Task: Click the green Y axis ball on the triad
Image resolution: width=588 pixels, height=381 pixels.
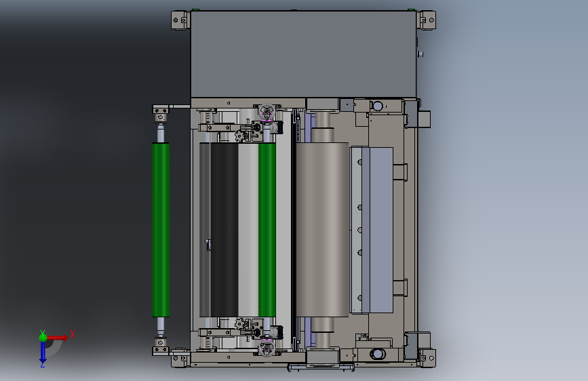Action: coord(43,337)
